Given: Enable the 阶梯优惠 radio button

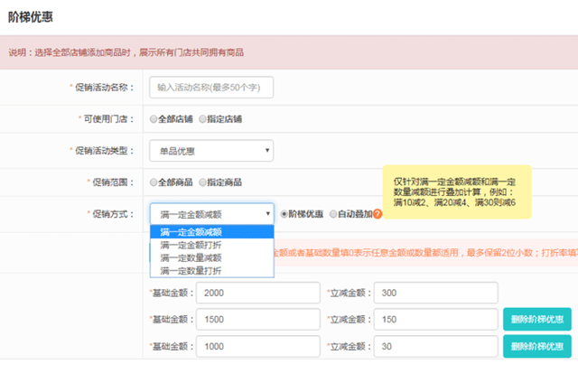Looking at the screenshot, I should [x=284, y=214].
